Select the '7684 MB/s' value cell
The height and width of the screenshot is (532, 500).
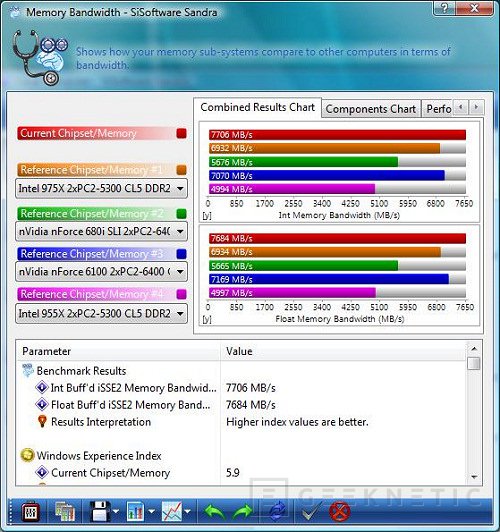251,404
